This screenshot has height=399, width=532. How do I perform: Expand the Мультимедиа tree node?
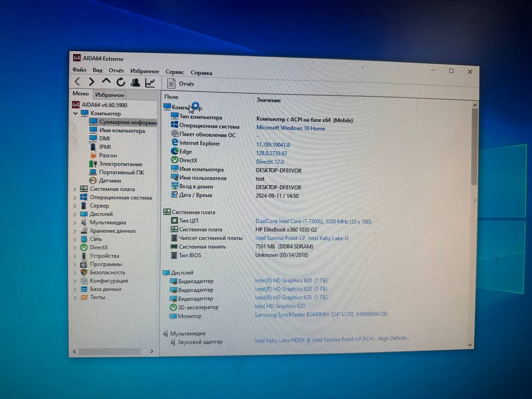coord(75,222)
